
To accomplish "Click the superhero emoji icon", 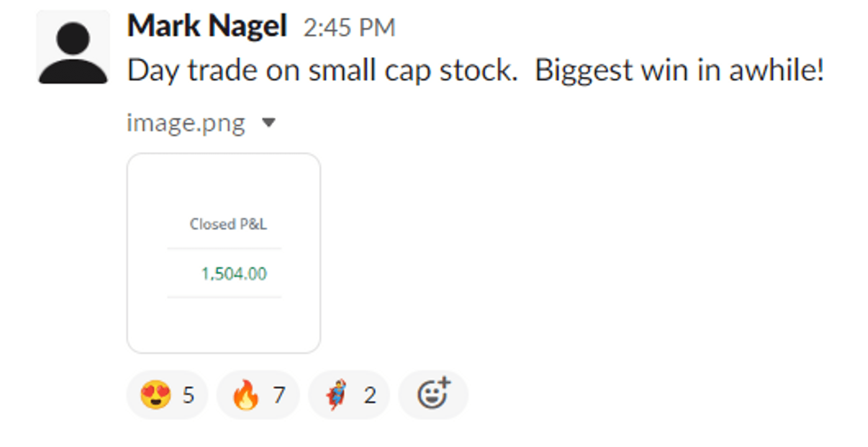I will click(x=337, y=394).
